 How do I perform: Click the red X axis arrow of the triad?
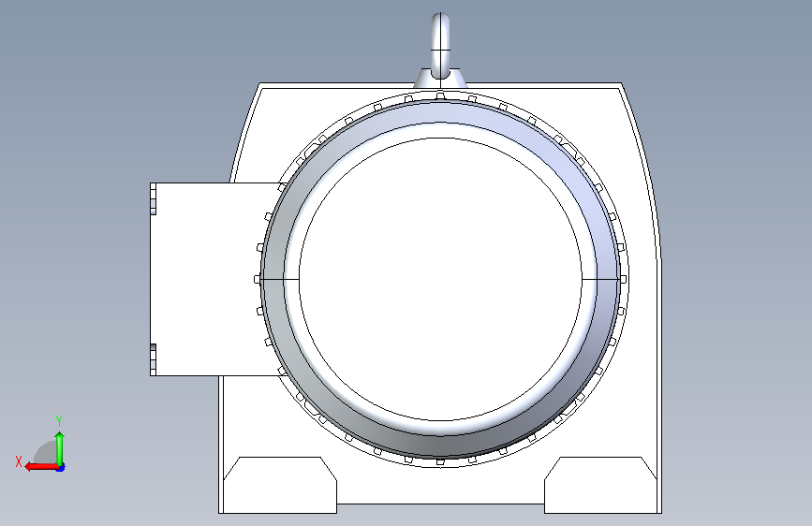coord(41,467)
